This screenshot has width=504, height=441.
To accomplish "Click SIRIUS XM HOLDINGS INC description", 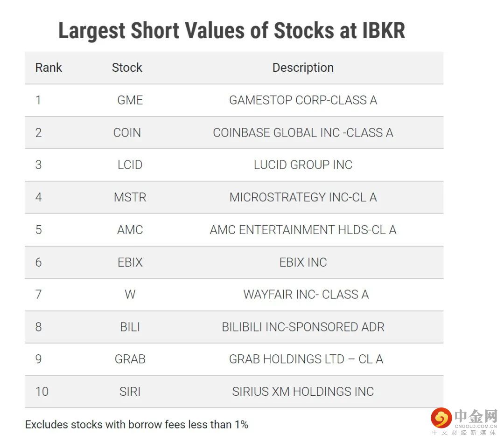I will point(303,392).
